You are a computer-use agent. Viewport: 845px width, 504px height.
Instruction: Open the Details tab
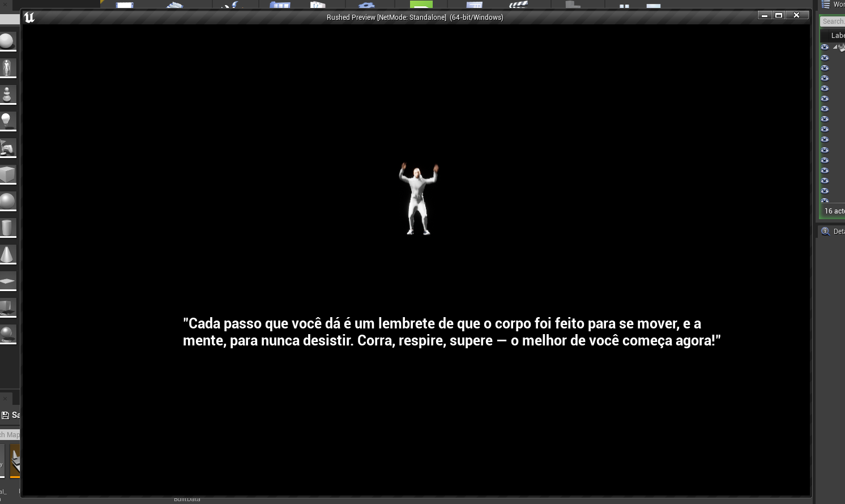pyautogui.click(x=831, y=231)
